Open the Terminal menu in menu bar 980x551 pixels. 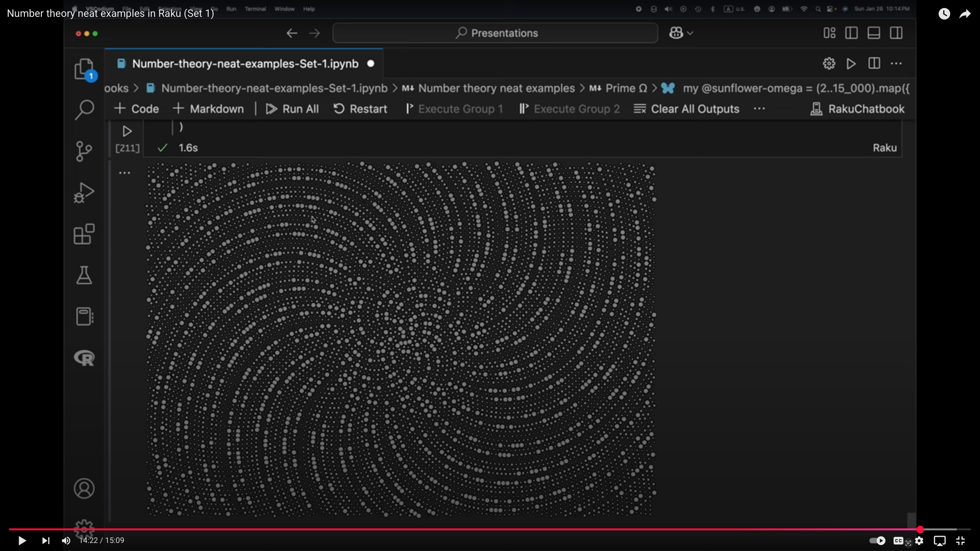255,9
